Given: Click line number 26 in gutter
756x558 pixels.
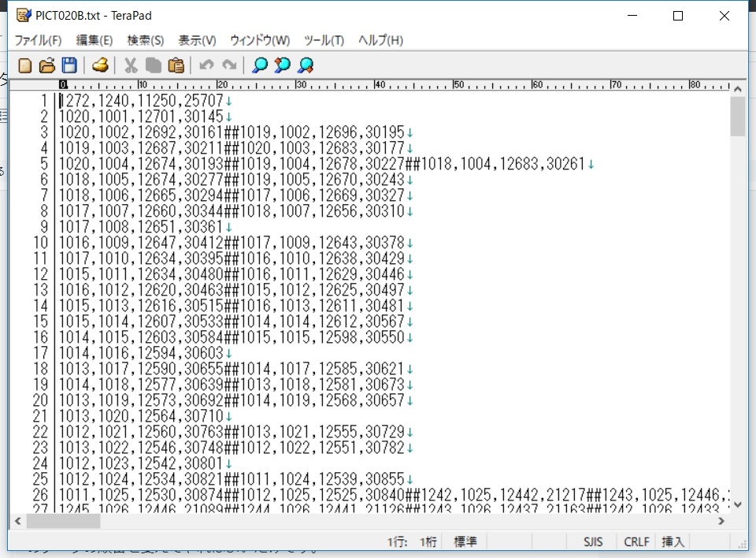Looking at the screenshot, I should click(x=40, y=495).
